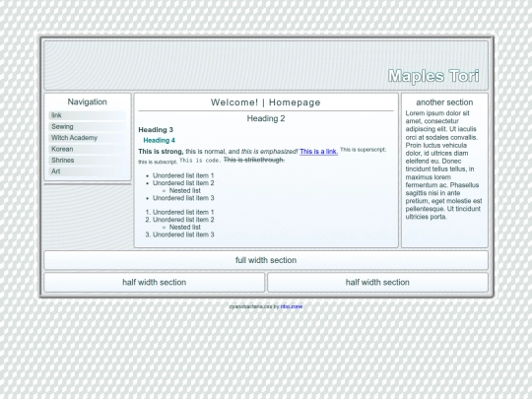
Task: Click the 'this is subscript' text
Action: (158, 163)
